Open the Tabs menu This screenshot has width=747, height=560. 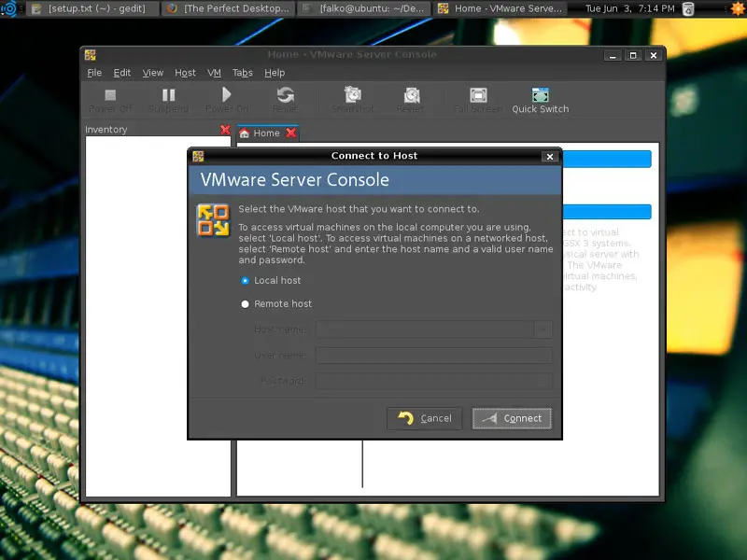click(x=243, y=73)
